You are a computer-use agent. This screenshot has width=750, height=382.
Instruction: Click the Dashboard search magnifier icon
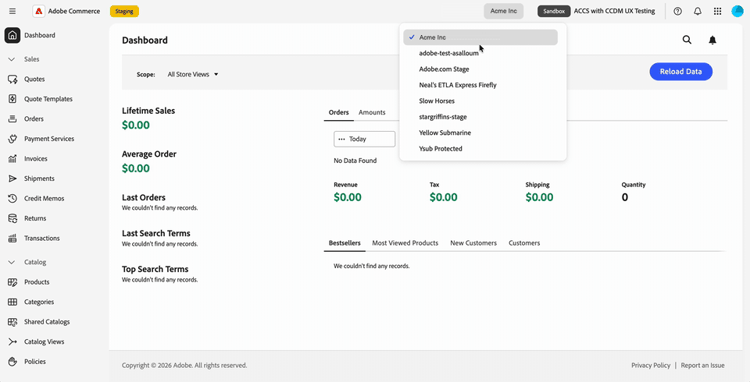click(x=687, y=40)
